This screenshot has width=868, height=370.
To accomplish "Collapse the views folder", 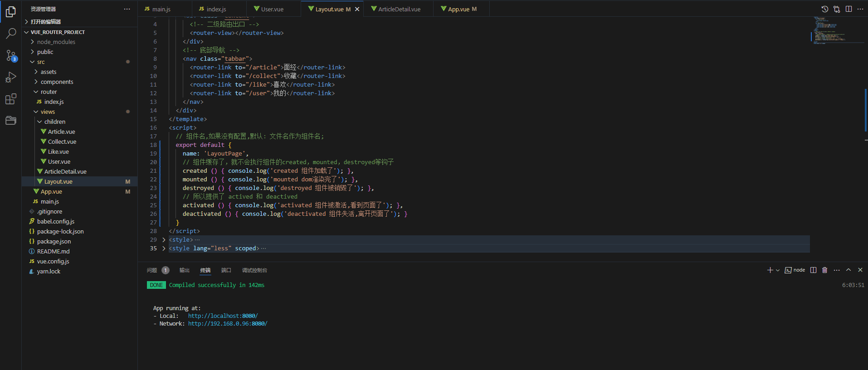I will (x=80, y=112).
